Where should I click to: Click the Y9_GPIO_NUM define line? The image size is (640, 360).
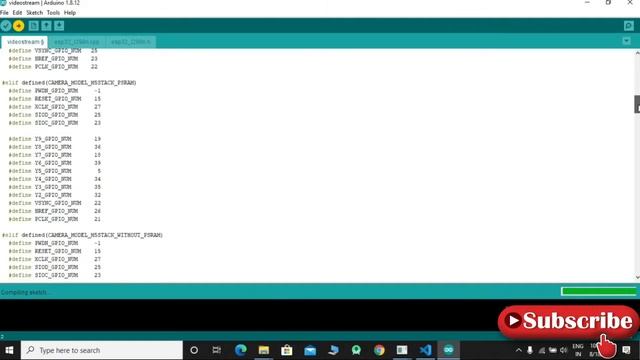tap(54, 139)
